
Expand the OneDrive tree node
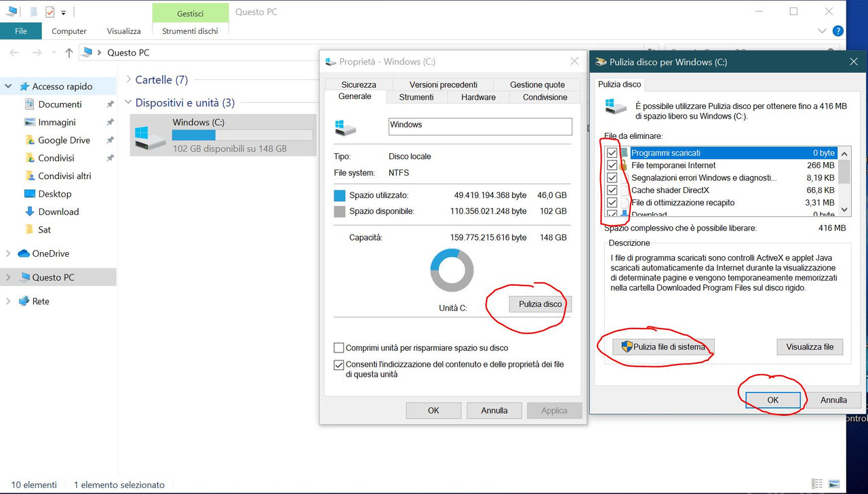point(9,253)
